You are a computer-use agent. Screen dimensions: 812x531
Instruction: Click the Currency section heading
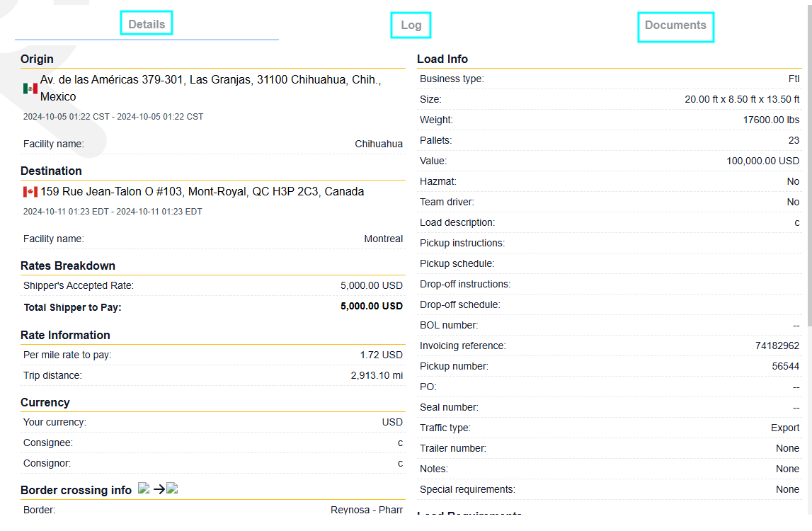coord(45,403)
